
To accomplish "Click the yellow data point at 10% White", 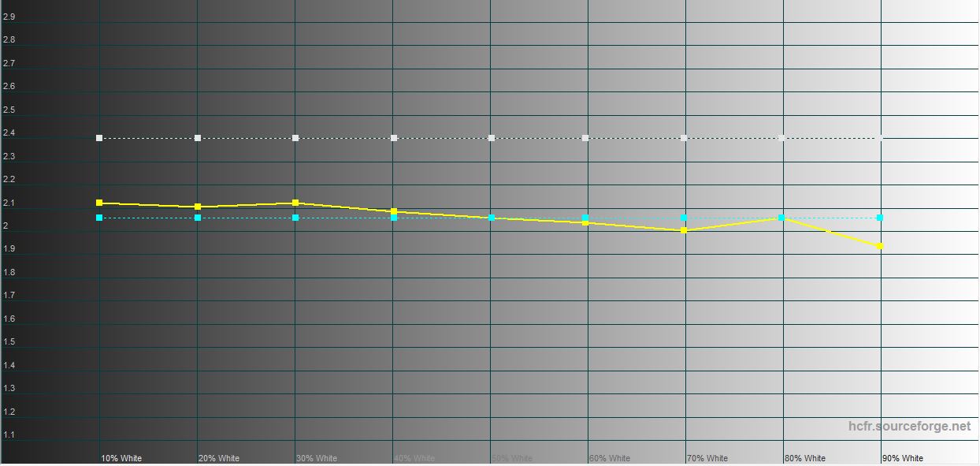I will [99, 203].
